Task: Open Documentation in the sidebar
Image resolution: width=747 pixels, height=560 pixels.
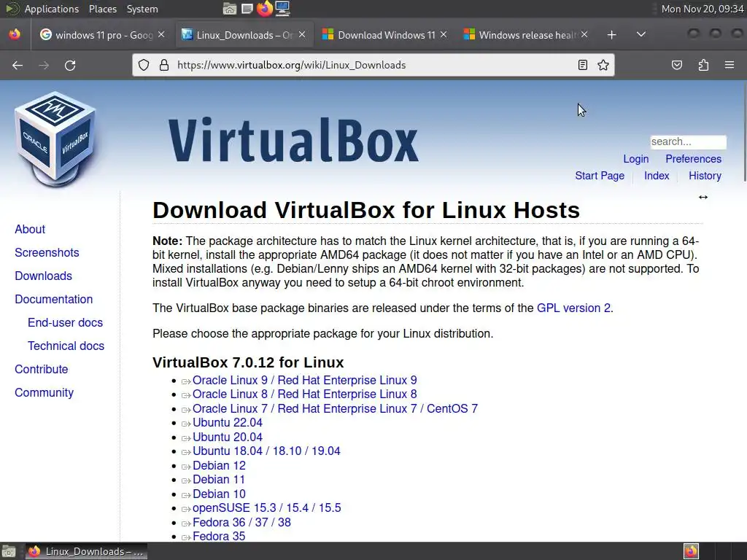Action: point(54,300)
